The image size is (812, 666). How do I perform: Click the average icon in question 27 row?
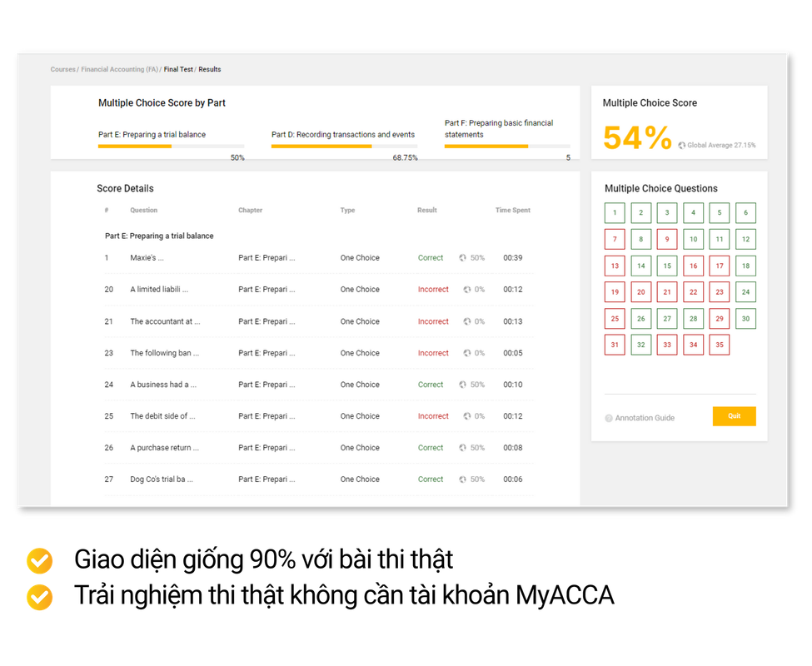coord(462,480)
